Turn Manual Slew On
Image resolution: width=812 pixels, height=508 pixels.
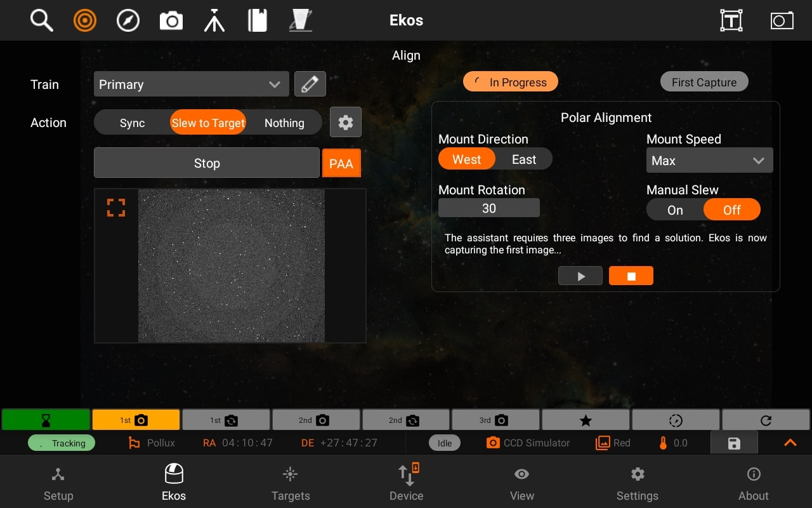[675, 210]
